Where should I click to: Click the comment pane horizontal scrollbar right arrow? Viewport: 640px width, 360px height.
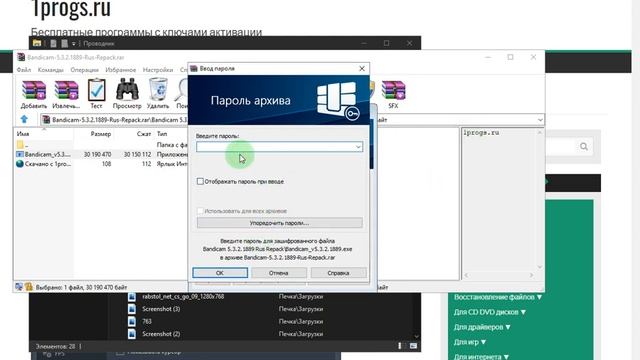click(531, 276)
